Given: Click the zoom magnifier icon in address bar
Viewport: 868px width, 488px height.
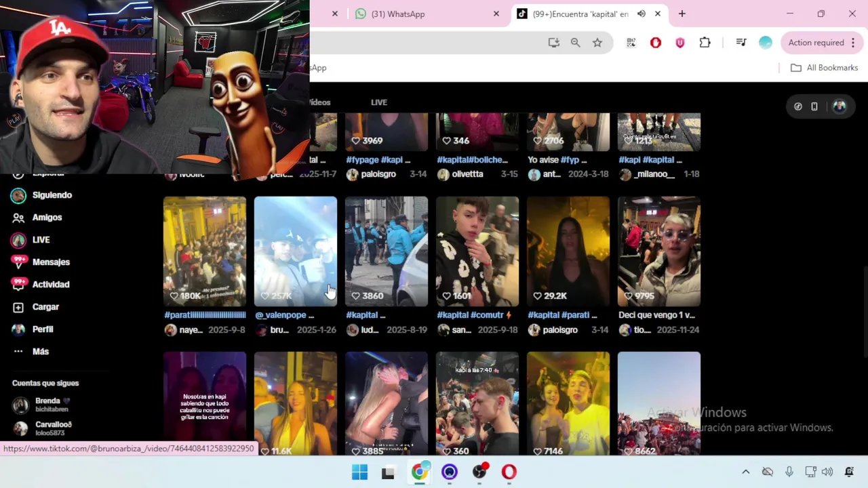Looking at the screenshot, I should (x=575, y=43).
